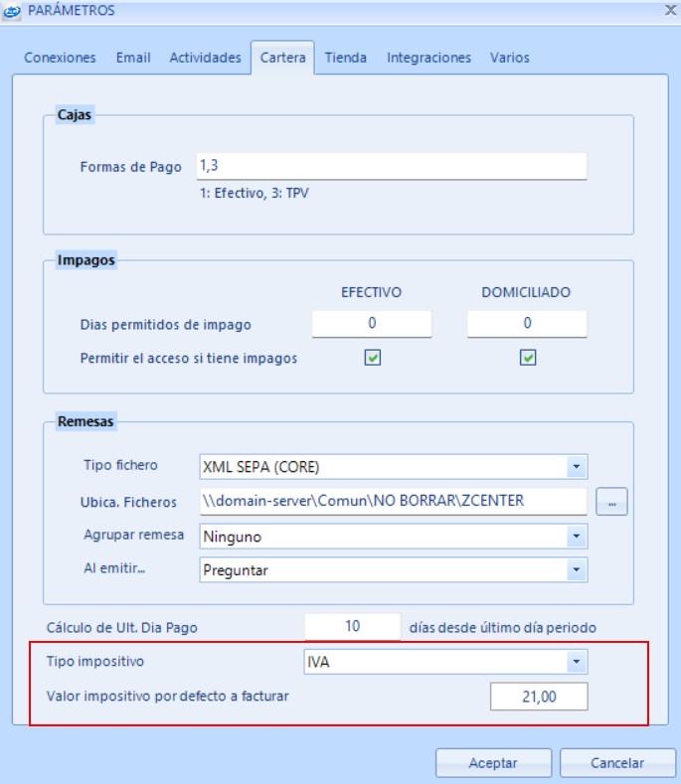Switch to the Conexiones tab
Viewport: 681px width, 784px height.
point(60,58)
